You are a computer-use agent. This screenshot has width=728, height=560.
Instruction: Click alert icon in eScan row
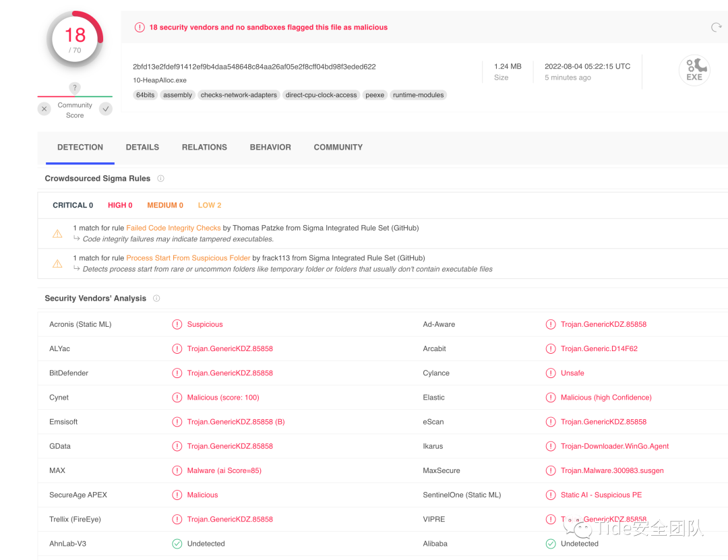550,422
